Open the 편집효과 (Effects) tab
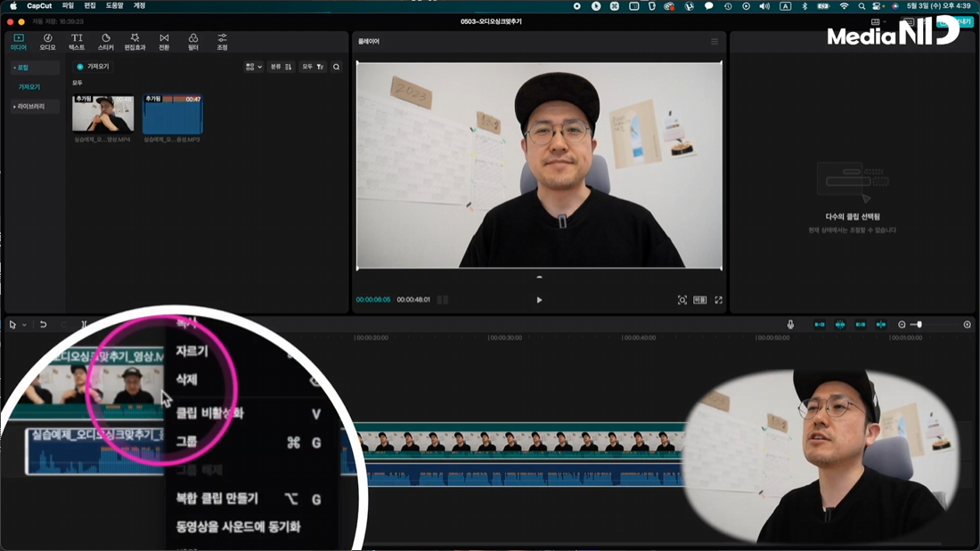The width and height of the screenshot is (980, 551). [135, 42]
